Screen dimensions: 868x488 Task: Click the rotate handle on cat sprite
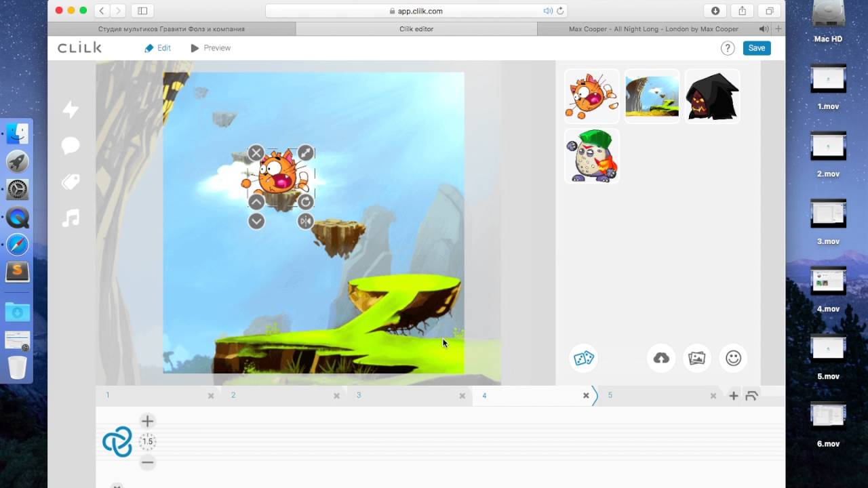[x=306, y=201]
